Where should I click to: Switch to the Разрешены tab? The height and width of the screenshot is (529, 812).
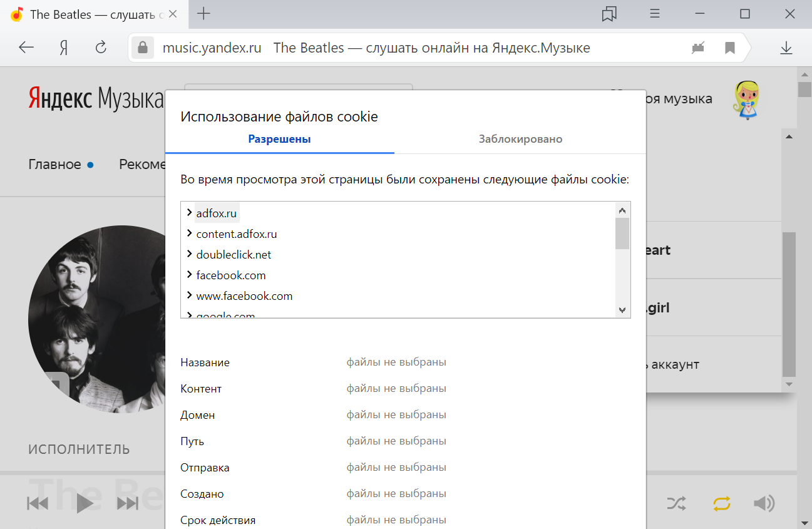(x=280, y=139)
